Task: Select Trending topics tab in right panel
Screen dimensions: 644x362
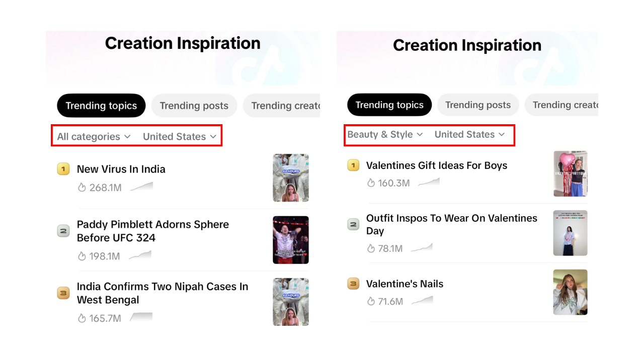Action: coord(389,105)
